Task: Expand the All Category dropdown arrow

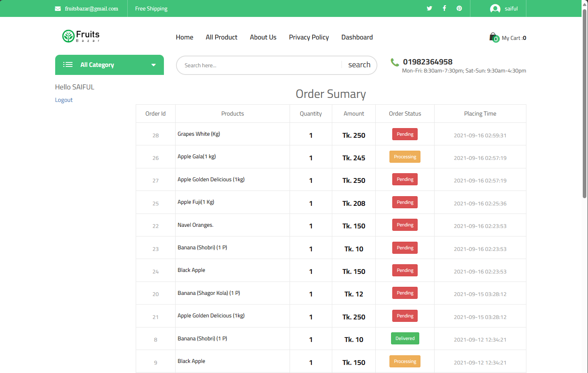Action: tap(153, 65)
